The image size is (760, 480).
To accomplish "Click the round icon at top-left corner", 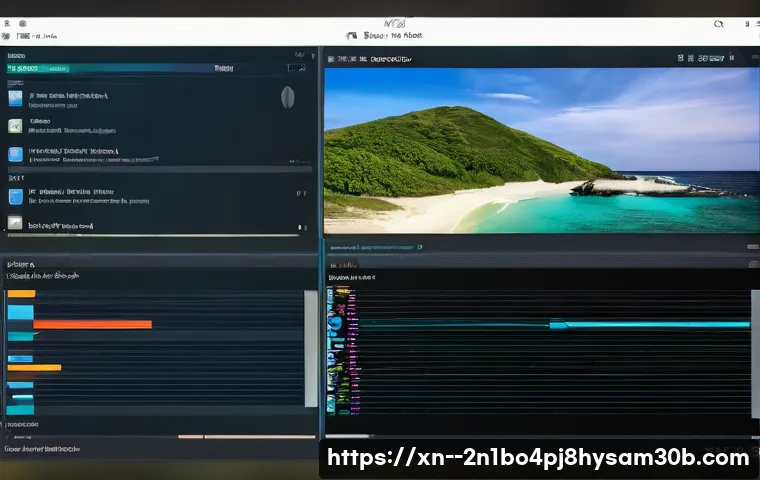I will click(22, 23).
